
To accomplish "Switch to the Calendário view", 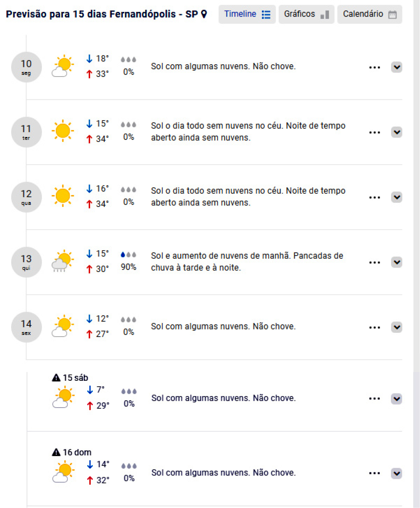I will click(369, 14).
